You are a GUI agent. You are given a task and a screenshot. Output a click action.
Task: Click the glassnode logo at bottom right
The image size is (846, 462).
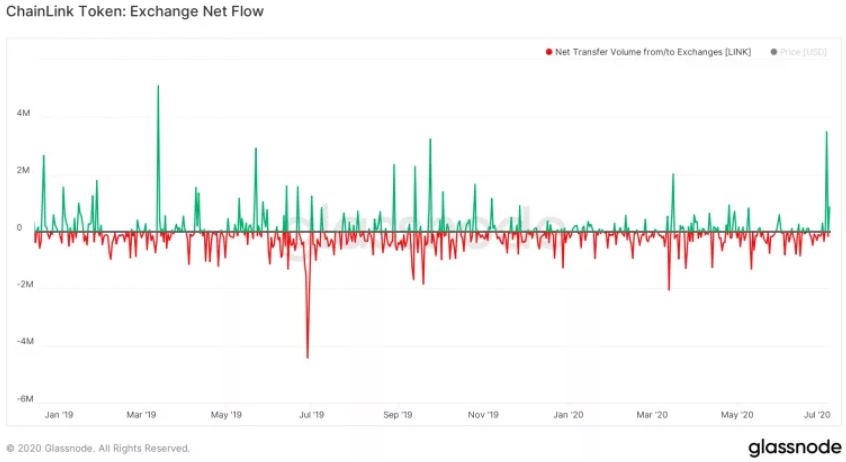[x=795, y=447]
